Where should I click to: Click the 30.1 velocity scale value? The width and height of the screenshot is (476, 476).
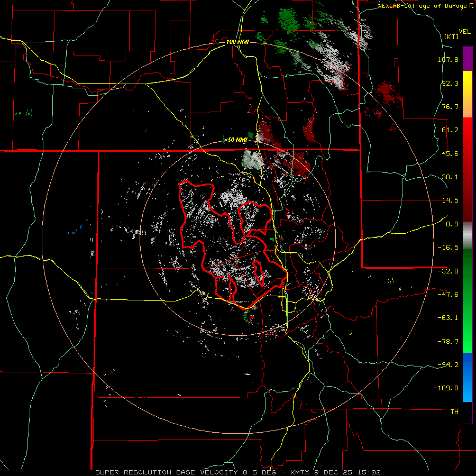point(450,177)
